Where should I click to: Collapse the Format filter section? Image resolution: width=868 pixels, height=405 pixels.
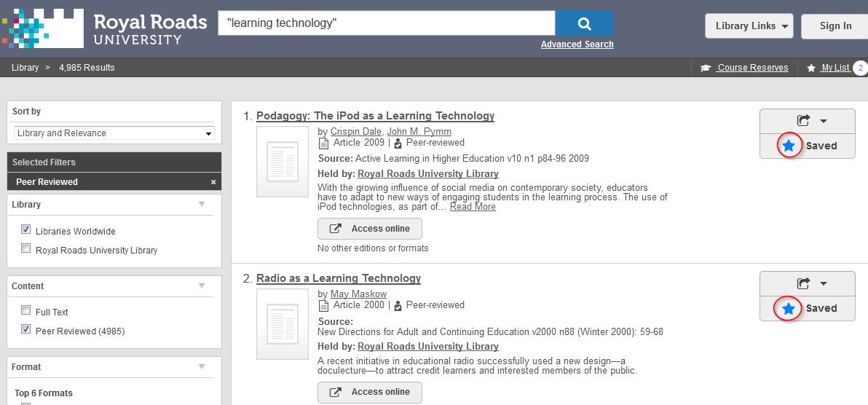[202, 367]
